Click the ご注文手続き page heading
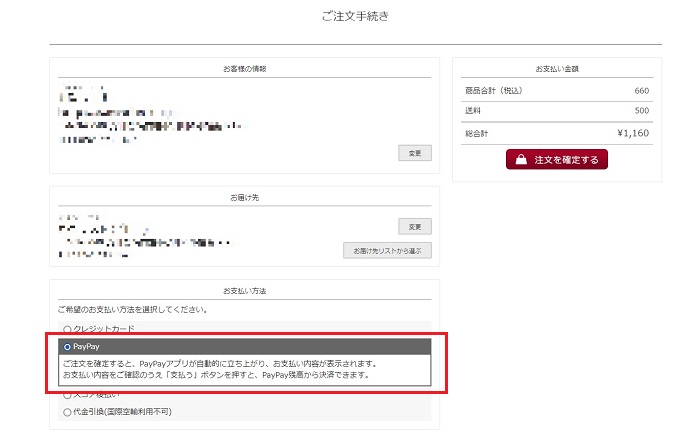 [x=355, y=17]
